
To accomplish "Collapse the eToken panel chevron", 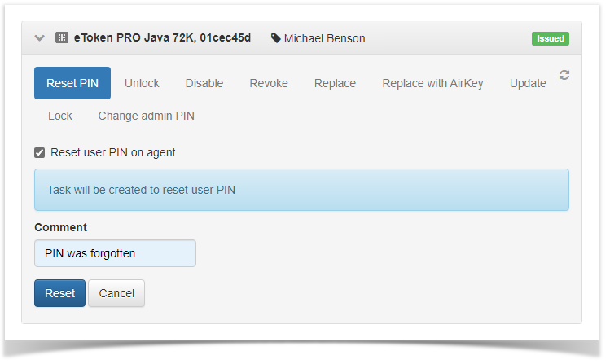I will [x=39, y=38].
